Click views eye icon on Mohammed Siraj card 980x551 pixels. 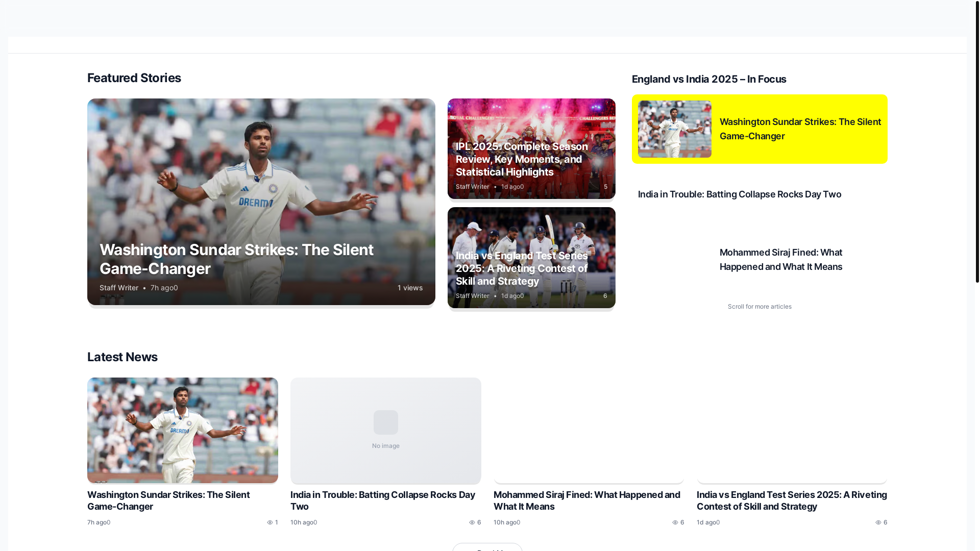675,522
